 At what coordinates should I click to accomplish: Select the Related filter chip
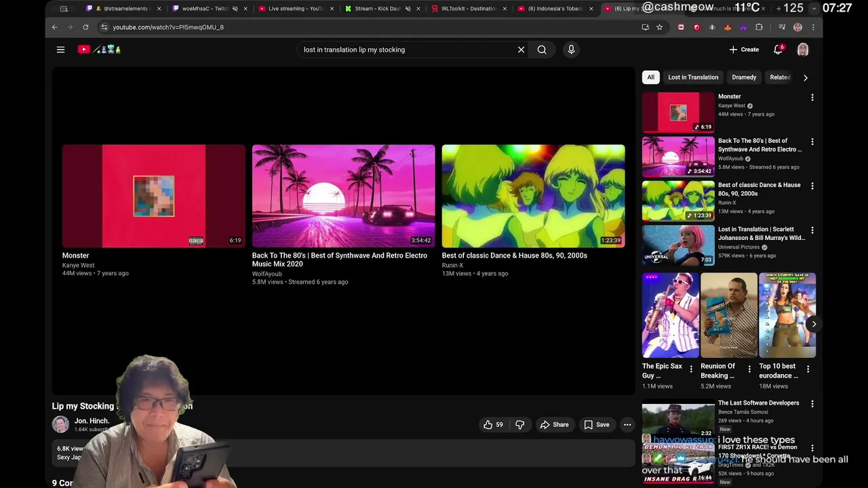[x=780, y=77]
